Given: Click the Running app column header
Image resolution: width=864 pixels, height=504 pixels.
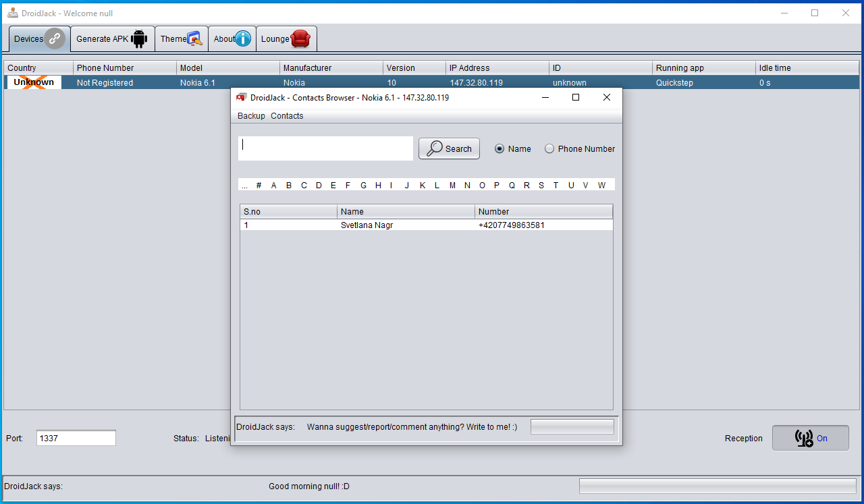Looking at the screenshot, I should coord(704,67).
